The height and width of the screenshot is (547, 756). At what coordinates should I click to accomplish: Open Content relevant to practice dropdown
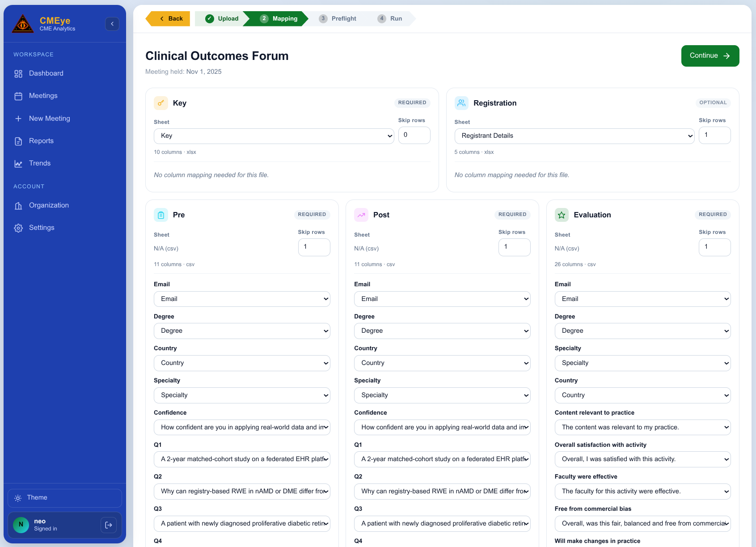642,427
